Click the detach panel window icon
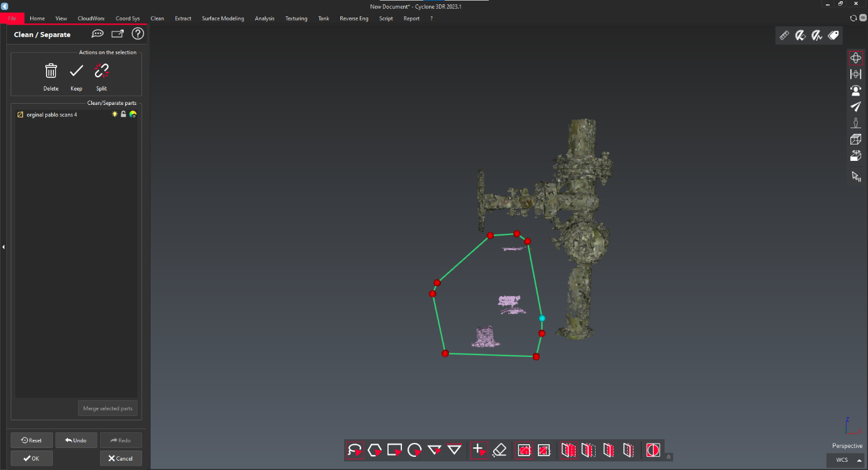 click(118, 34)
